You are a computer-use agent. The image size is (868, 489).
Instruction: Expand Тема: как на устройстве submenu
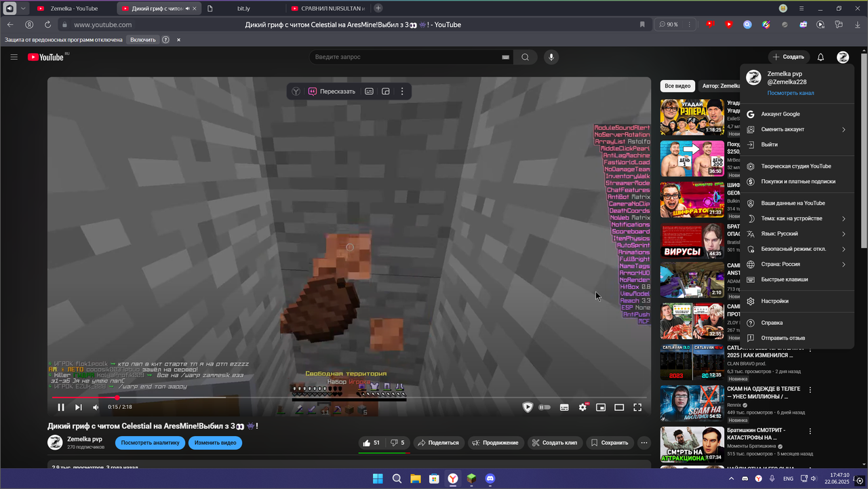(x=797, y=218)
